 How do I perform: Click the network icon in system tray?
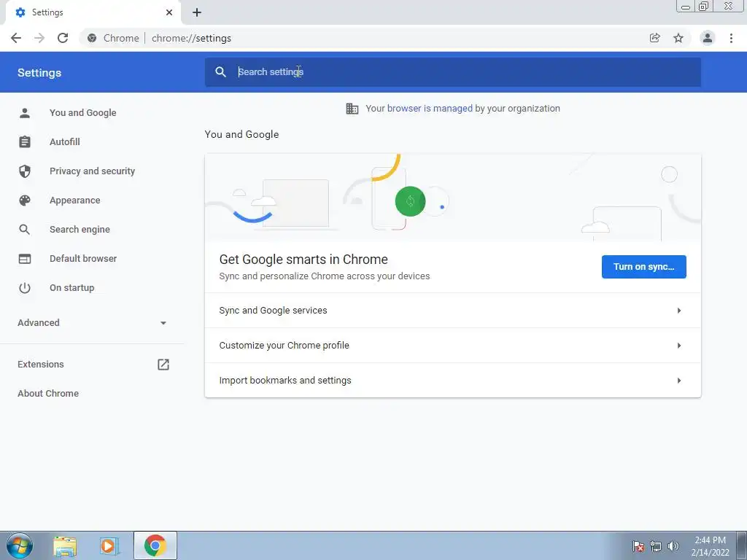point(656,546)
